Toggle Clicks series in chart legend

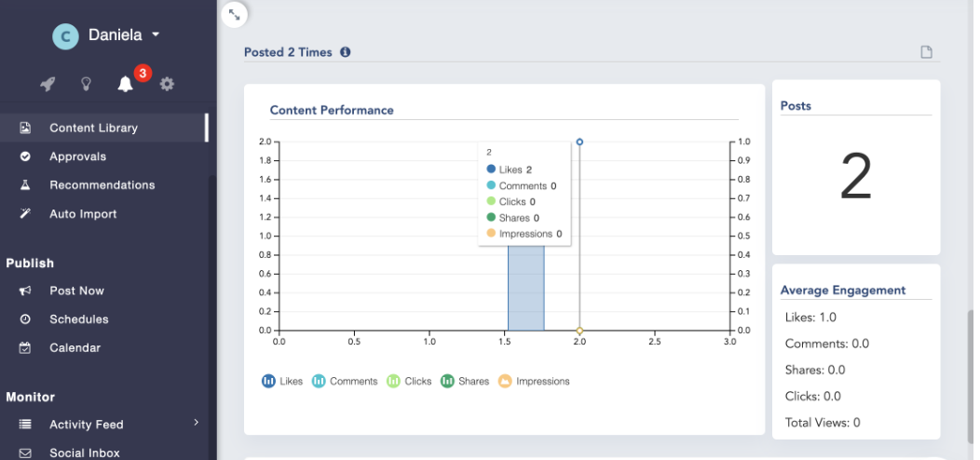click(x=409, y=381)
